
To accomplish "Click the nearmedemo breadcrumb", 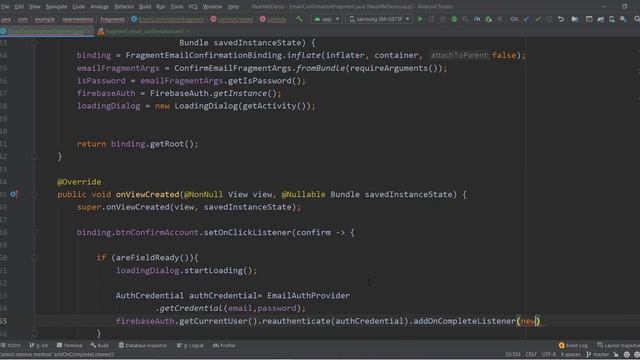I will tap(78, 19).
